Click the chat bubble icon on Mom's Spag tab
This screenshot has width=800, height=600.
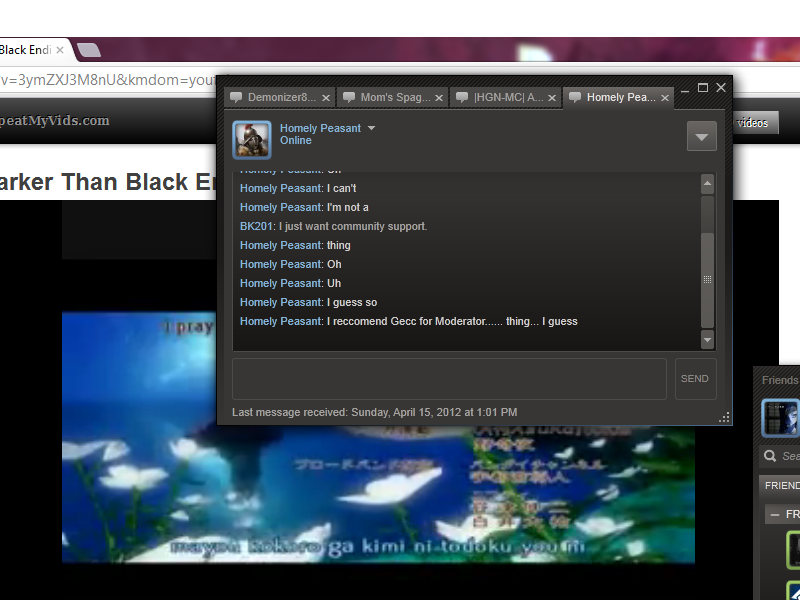click(x=349, y=97)
